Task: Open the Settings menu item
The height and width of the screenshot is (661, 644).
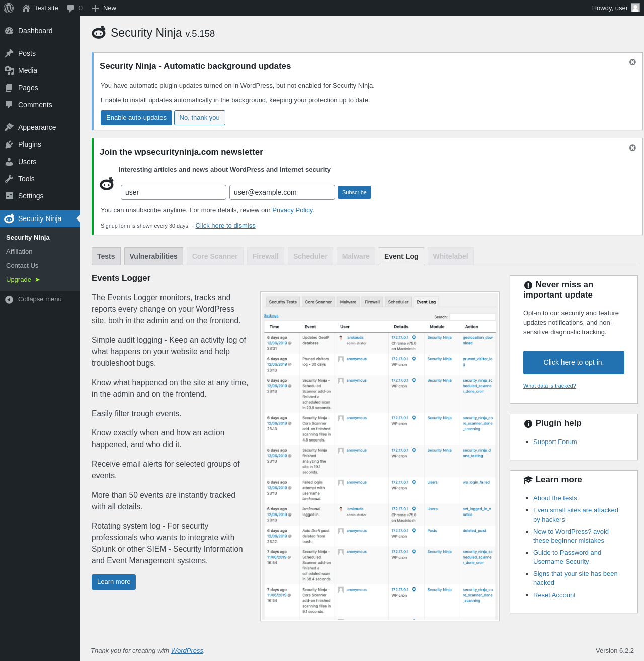Action: coord(40,196)
